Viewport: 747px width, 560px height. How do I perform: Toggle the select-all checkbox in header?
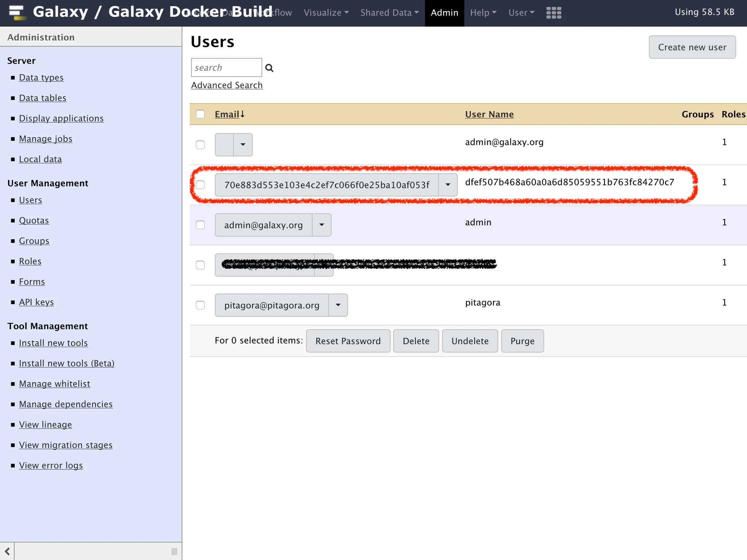click(200, 114)
